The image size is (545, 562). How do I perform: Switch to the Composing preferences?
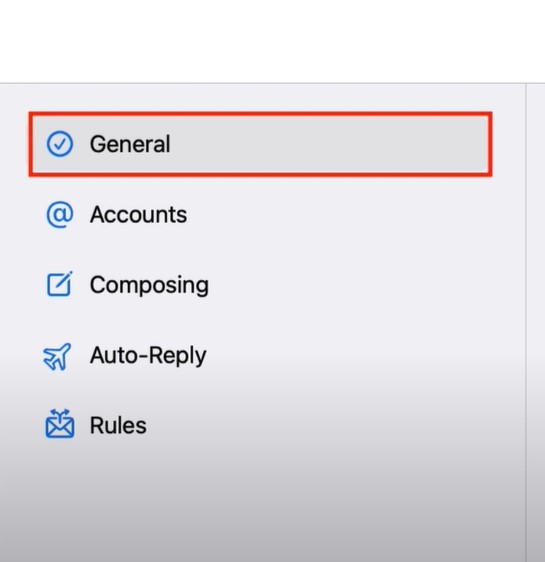(x=149, y=285)
